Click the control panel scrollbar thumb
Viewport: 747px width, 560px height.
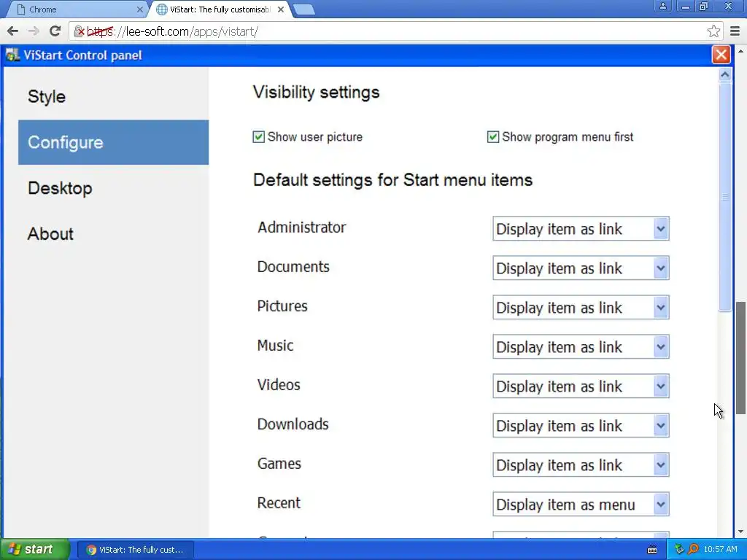(x=725, y=197)
